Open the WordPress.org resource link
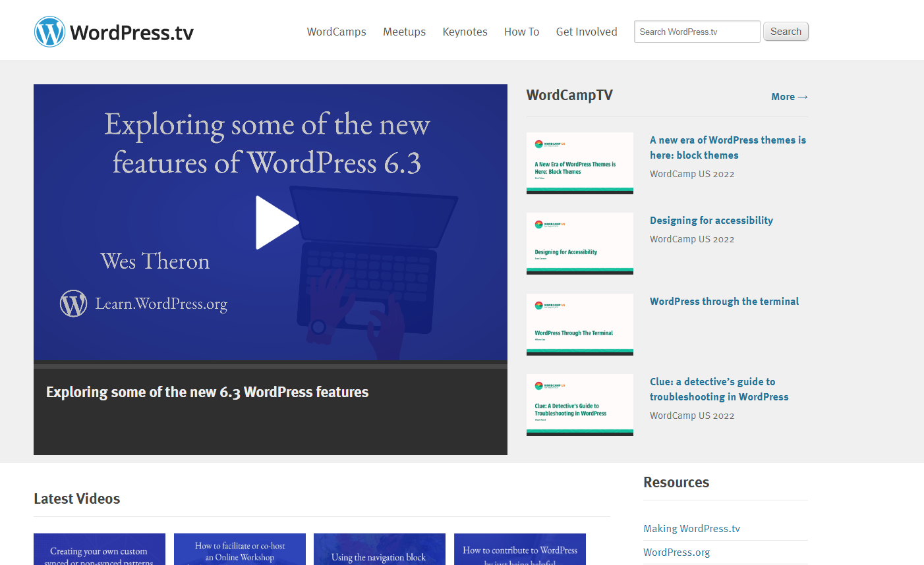The height and width of the screenshot is (565, 924). pyautogui.click(x=676, y=552)
